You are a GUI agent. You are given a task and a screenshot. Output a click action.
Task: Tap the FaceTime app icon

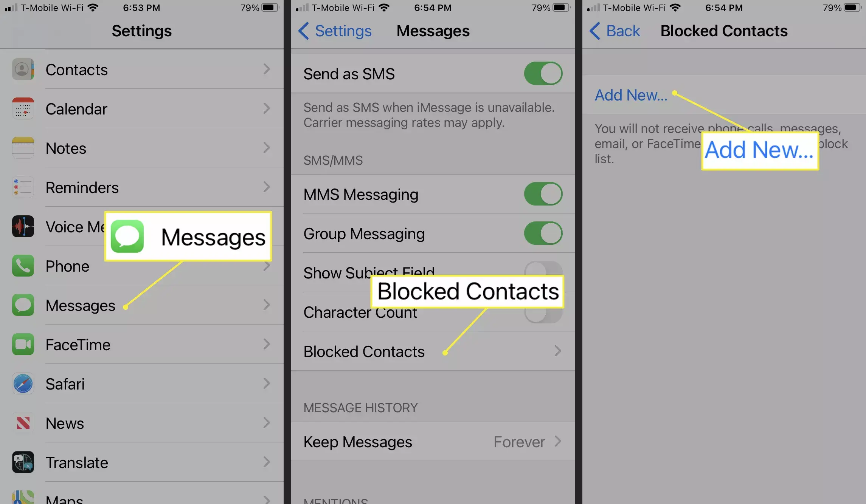[22, 345]
